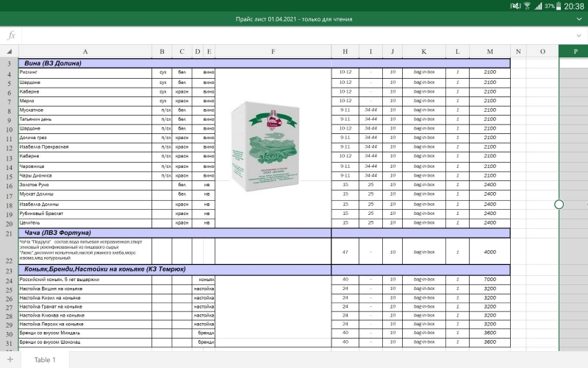
Task: Click the "Рубиновый Браслет" cell
Action: point(85,213)
